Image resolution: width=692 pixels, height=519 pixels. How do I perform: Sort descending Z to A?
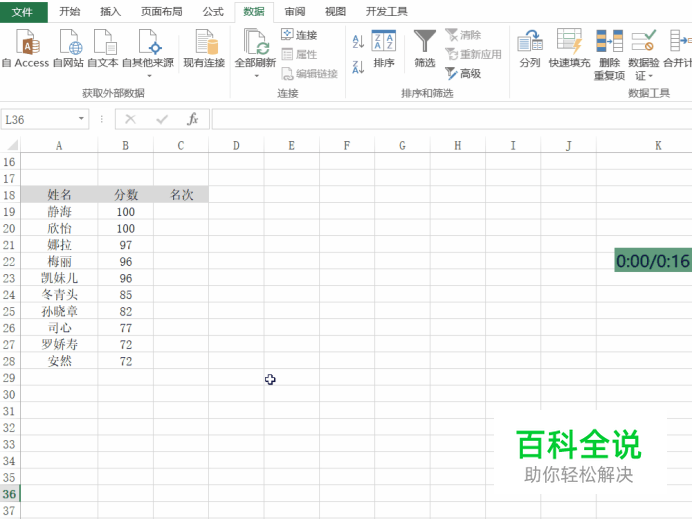[x=358, y=67]
